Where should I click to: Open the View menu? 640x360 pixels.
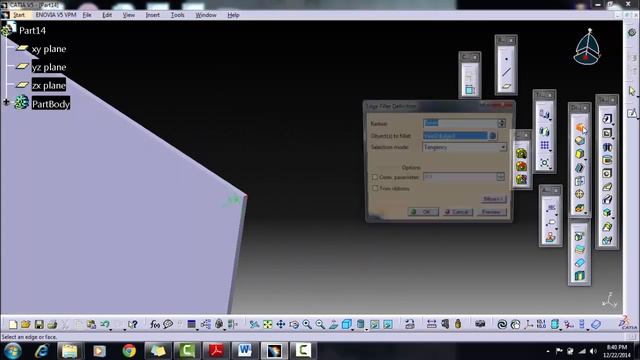click(129, 15)
